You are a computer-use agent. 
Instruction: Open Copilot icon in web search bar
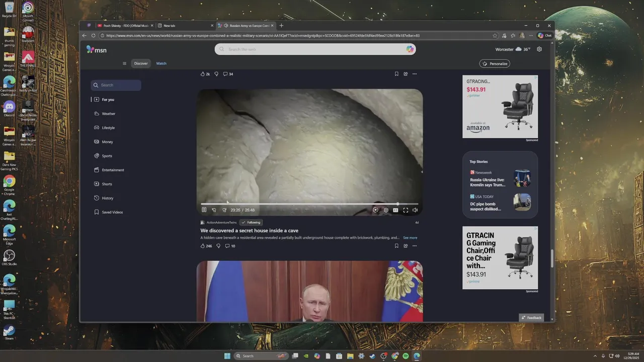(410, 49)
